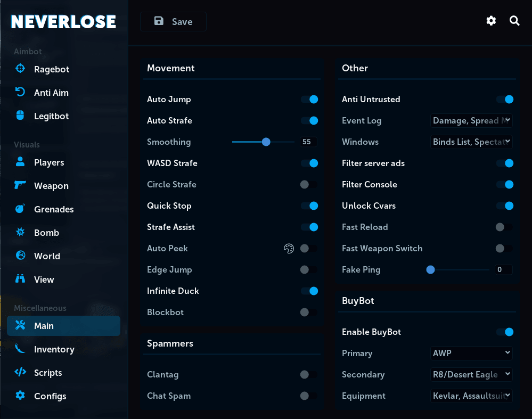The width and height of the screenshot is (532, 419).
Task: Click the Ragebot crosshair icon
Action: coord(20,69)
